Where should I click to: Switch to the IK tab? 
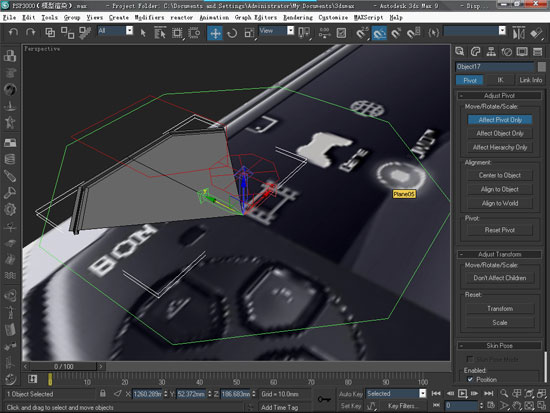500,80
